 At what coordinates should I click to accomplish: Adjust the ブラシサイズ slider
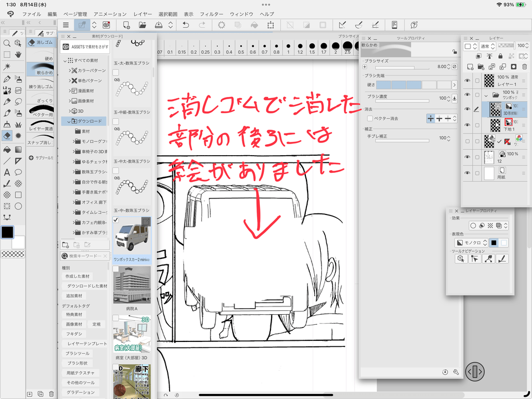(x=402, y=67)
